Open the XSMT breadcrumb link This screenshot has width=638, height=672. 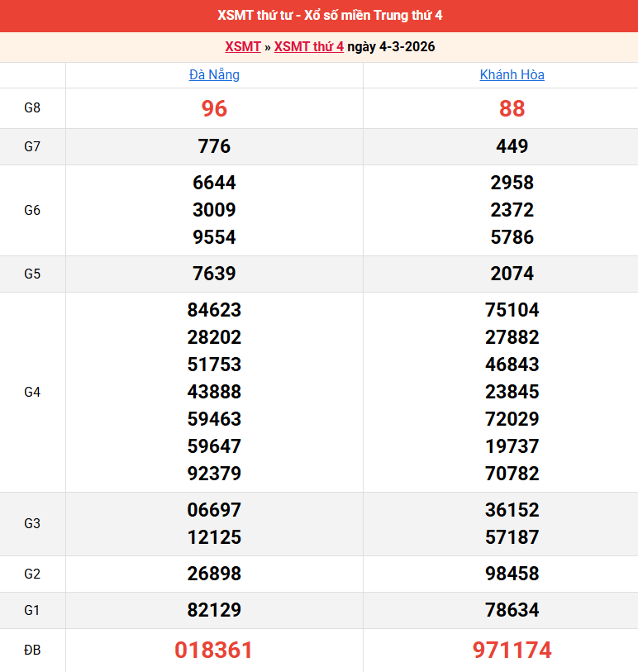click(242, 46)
